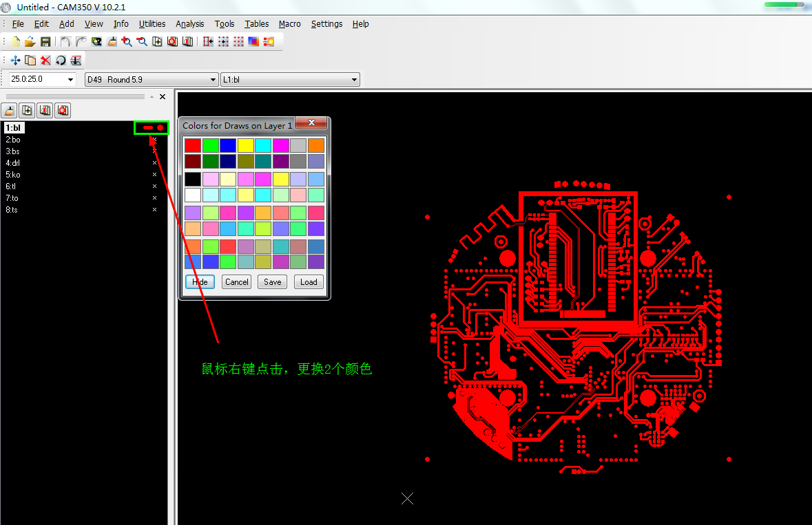Image resolution: width=812 pixels, height=525 pixels.
Task: Click layer panel red O pages button
Action: point(63,110)
